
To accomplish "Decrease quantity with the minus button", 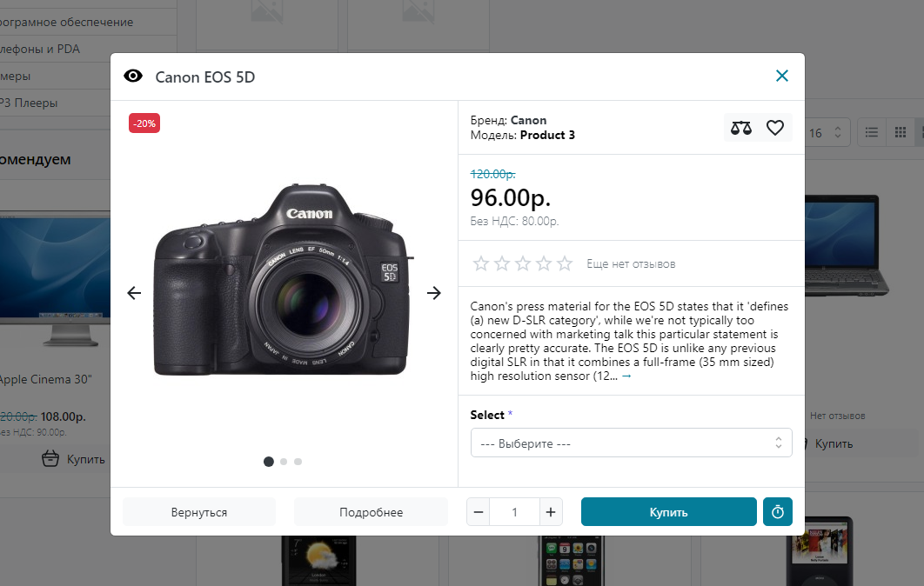I will point(479,512).
